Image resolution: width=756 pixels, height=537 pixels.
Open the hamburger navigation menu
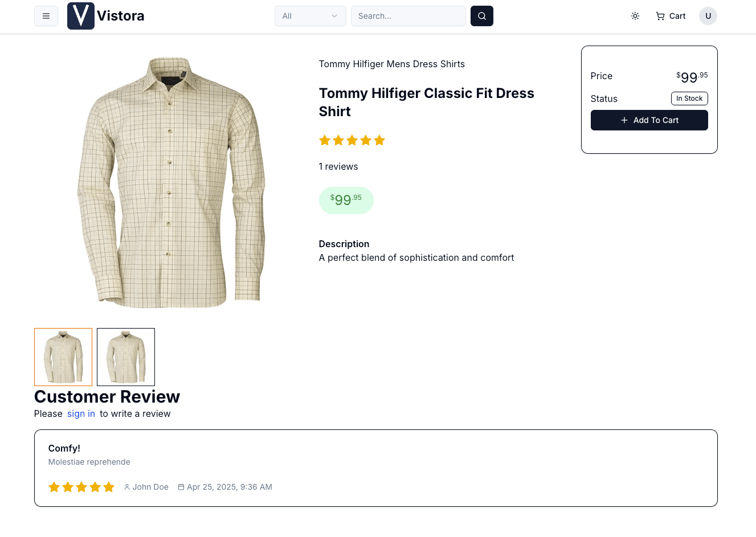click(46, 16)
